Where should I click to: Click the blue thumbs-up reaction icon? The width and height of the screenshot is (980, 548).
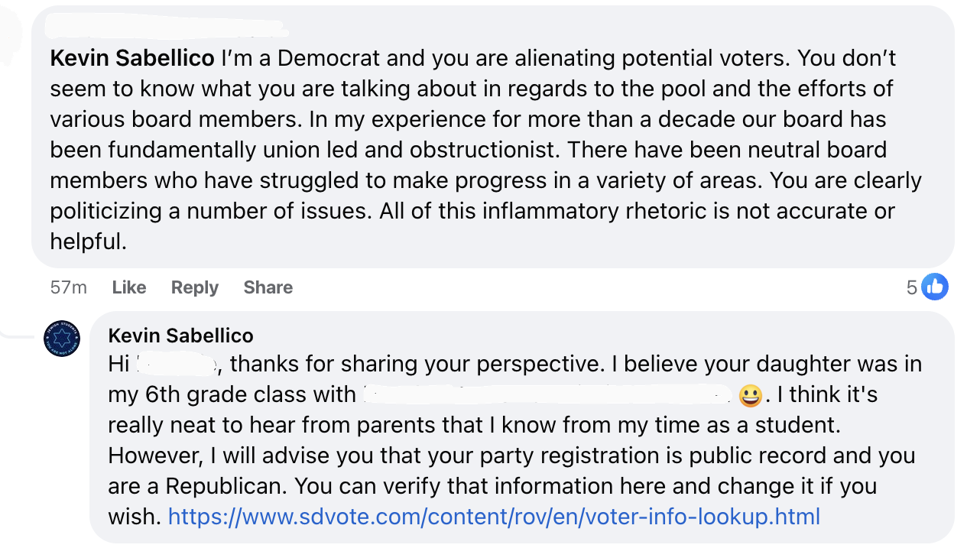click(x=934, y=287)
